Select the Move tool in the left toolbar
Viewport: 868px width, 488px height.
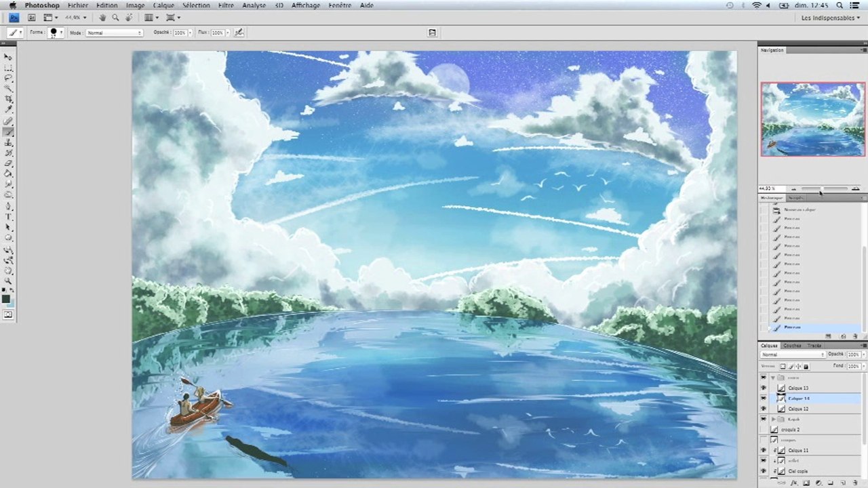[8, 58]
